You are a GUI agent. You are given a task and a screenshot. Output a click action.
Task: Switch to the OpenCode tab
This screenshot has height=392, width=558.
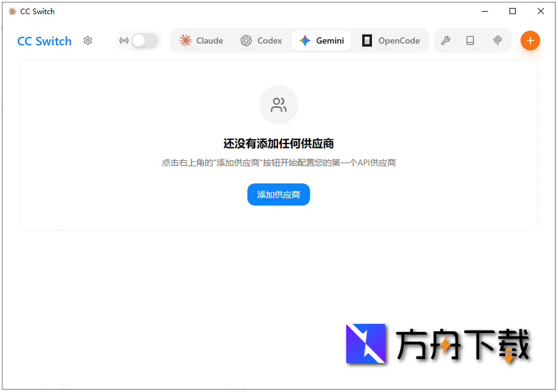[391, 40]
